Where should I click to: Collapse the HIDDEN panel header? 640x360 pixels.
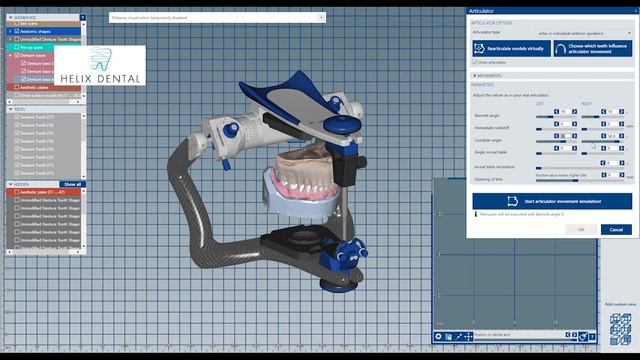pos(11,184)
